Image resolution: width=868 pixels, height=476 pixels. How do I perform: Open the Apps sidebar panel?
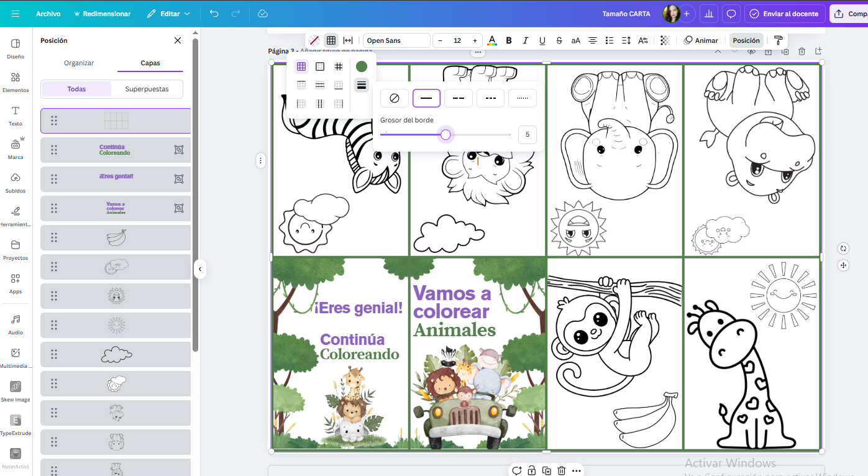click(x=16, y=283)
